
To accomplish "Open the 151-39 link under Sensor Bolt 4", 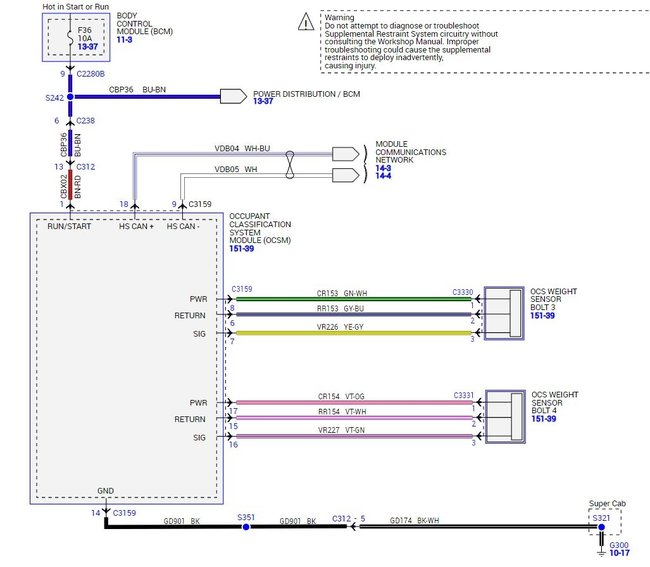I will point(544,419).
